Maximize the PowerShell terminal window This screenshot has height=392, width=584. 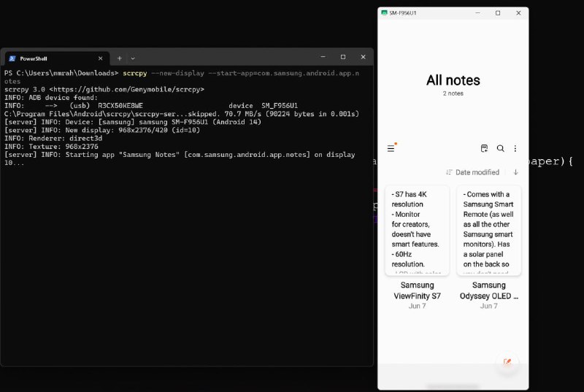[x=343, y=57]
